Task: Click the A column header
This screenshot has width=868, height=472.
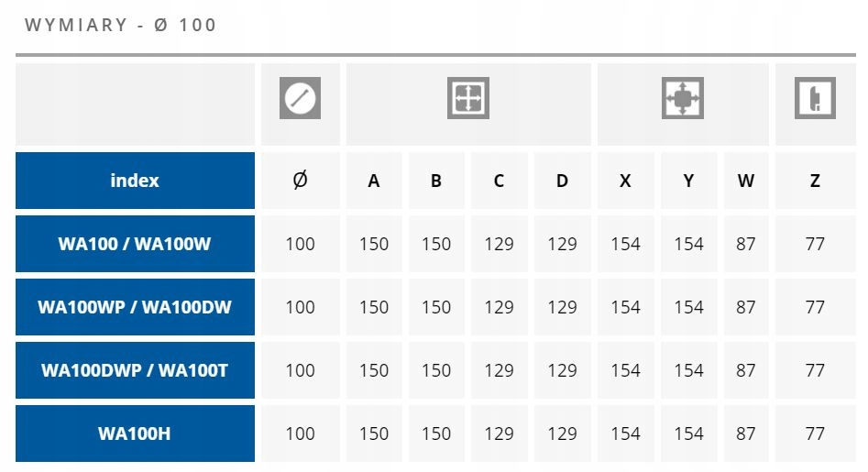Action: click(374, 181)
